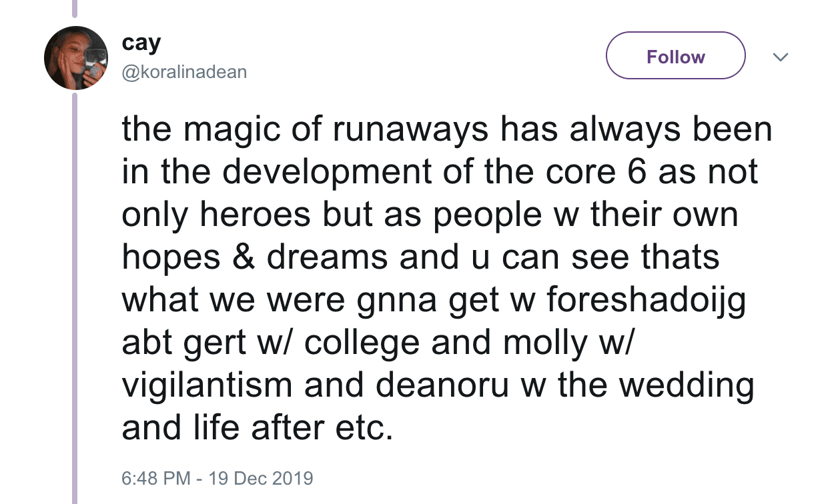Click the tweet timestamp '6:48 PM - 19 Dec 2019'
This screenshot has height=504, width=838.
pyautogui.click(x=218, y=478)
